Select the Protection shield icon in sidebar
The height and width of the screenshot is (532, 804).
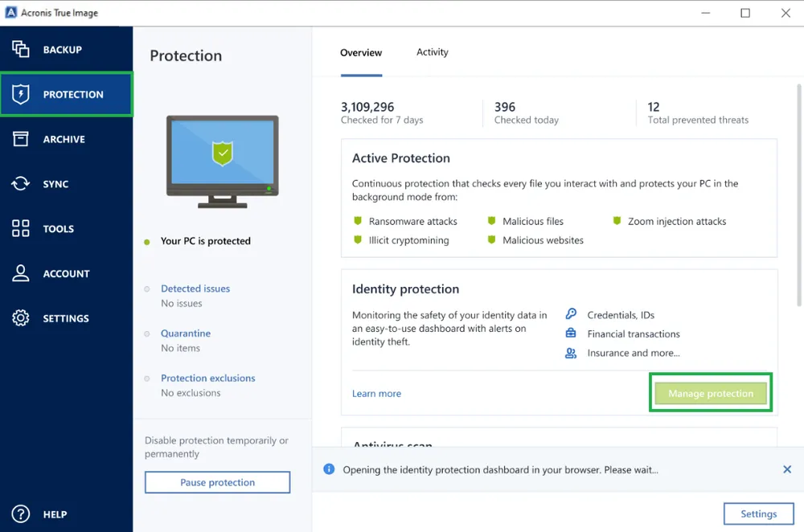[20, 94]
